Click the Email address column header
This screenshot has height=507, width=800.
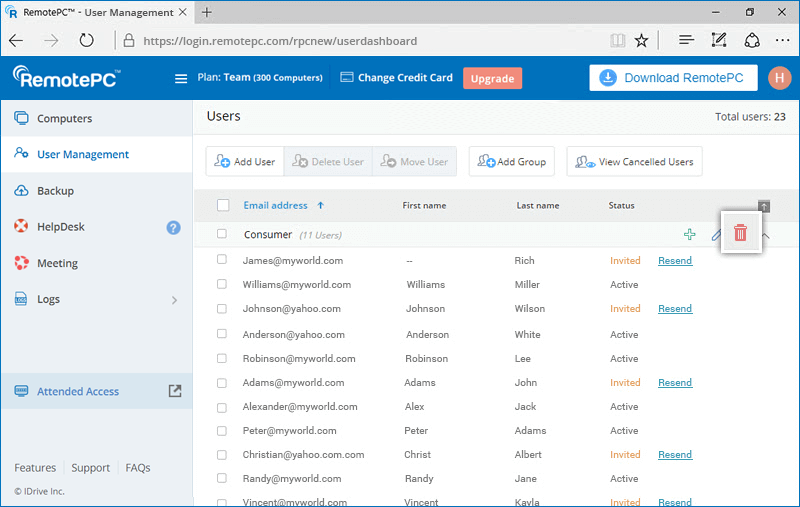coord(276,205)
